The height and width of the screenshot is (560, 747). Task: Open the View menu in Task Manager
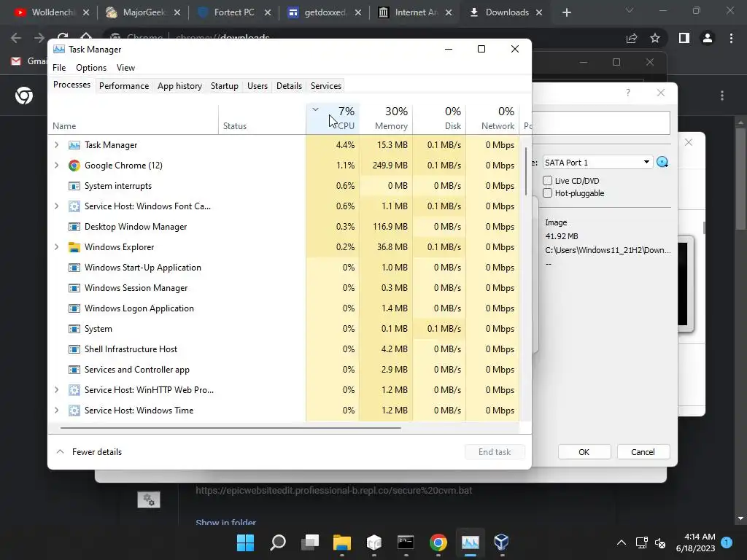[125, 68]
